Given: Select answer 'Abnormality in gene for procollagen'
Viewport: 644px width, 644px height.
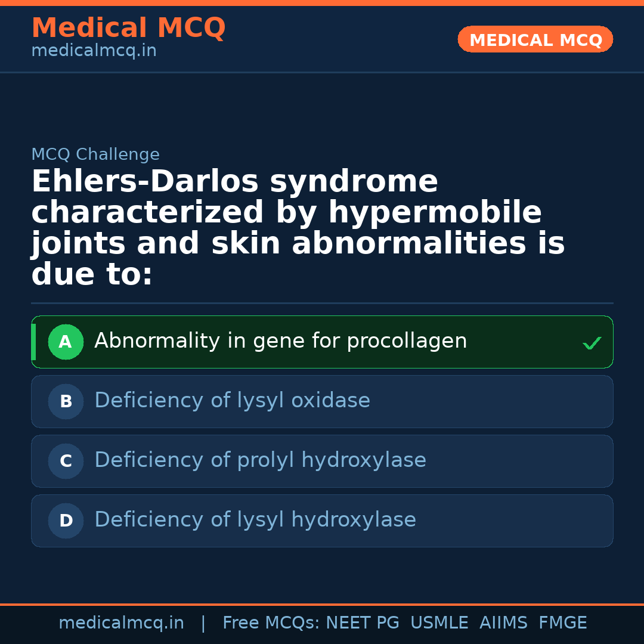Looking at the screenshot, I should [280, 341].
